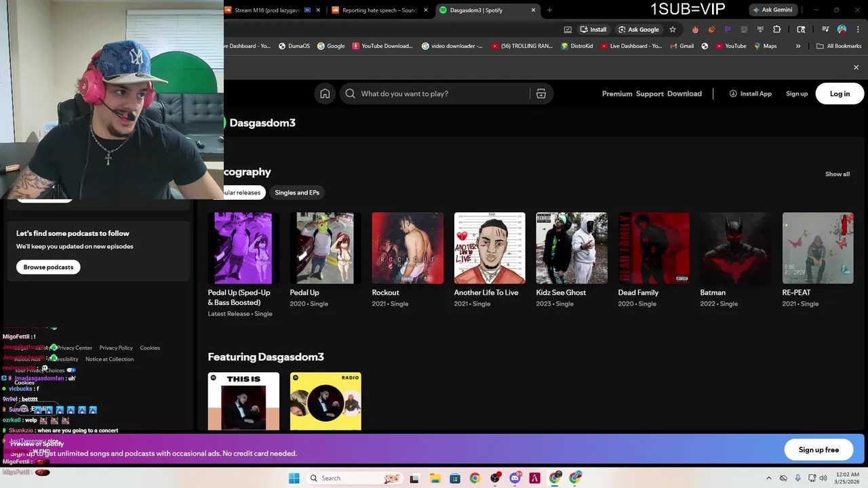Open the All Bookmarks folder
The width and height of the screenshot is (868, 488).
pyautogui.click(x=838, y=46)
